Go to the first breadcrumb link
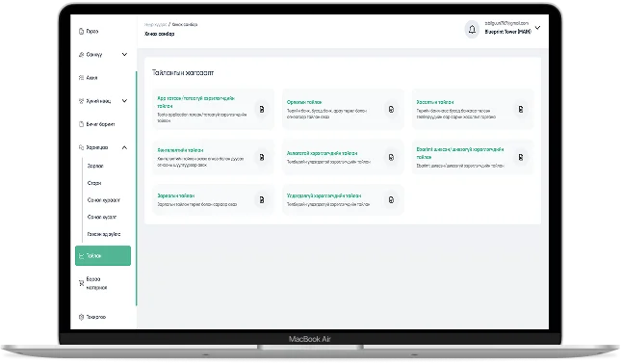The height and width of the screenshot is (364, 621). point(155,25)
